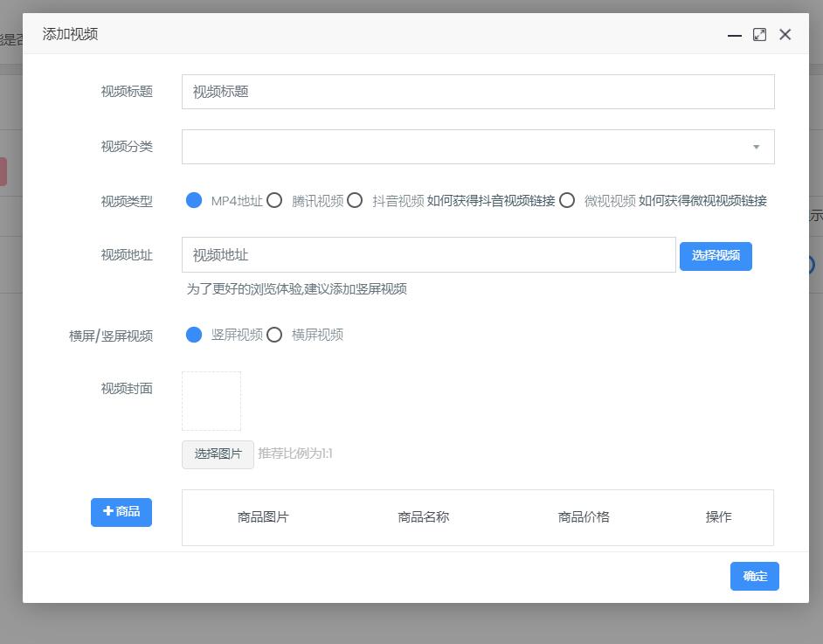Click the 商品价格 column header
This screenshot has width=823, height=644.
coord(584,517)
